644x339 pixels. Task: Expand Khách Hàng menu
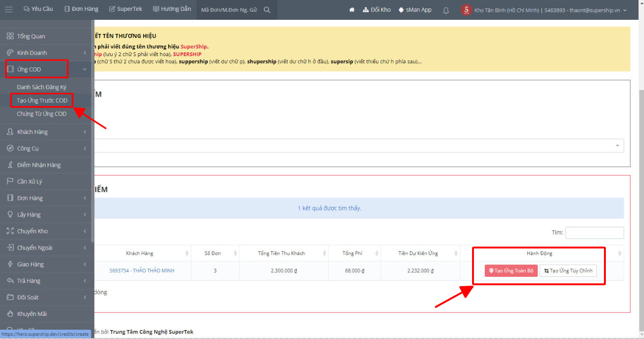coord(46,132)
